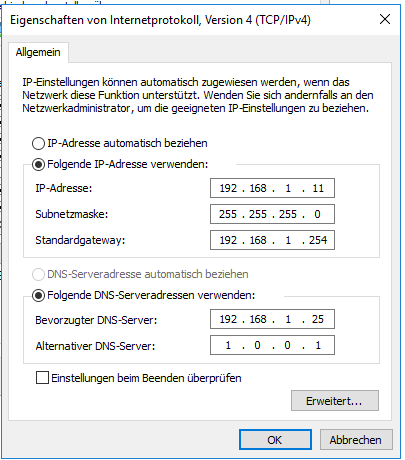Image resolution: width=405 pixels, height=460 pixels.
Task: Open the Erweitert... advanced settings
Action: click(x=335, y=401)
